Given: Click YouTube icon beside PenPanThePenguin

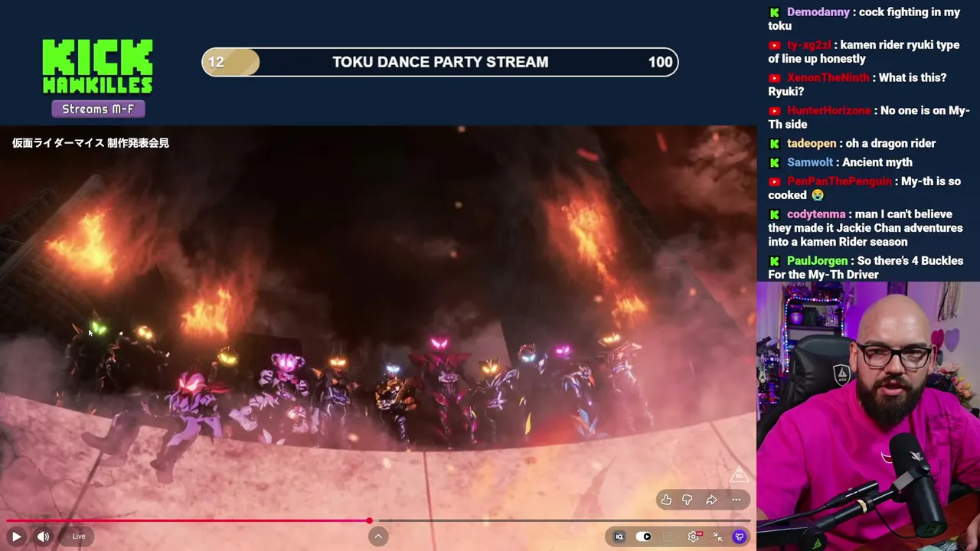Looking at the screenshot, I should point(775,181).
